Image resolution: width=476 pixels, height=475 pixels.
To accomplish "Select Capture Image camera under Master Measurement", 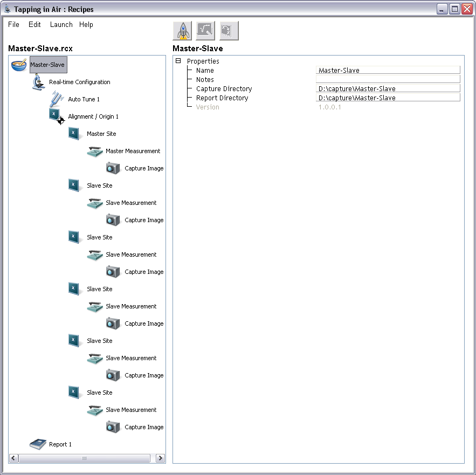I will pyautogui.click(x=113, y=168).
